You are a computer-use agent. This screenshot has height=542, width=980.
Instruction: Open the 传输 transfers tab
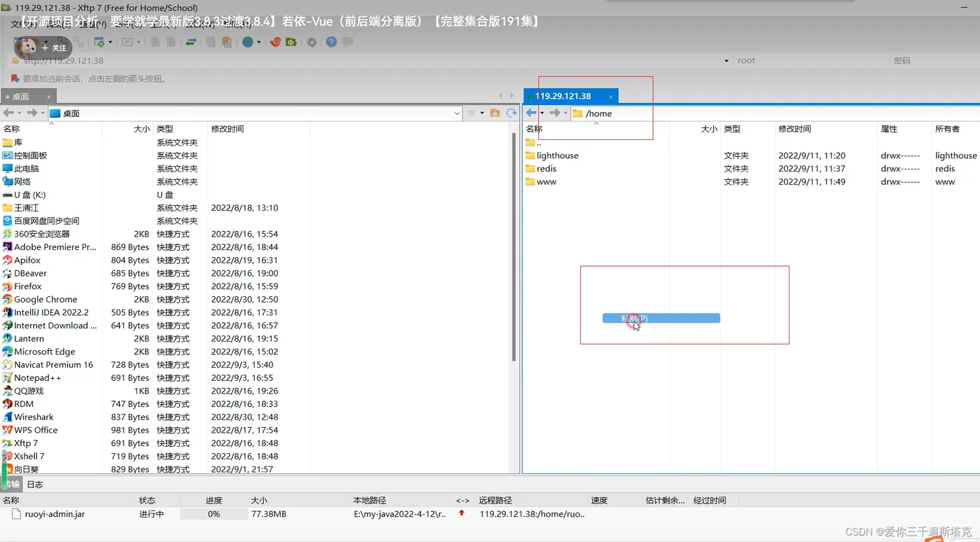(12, 485)
